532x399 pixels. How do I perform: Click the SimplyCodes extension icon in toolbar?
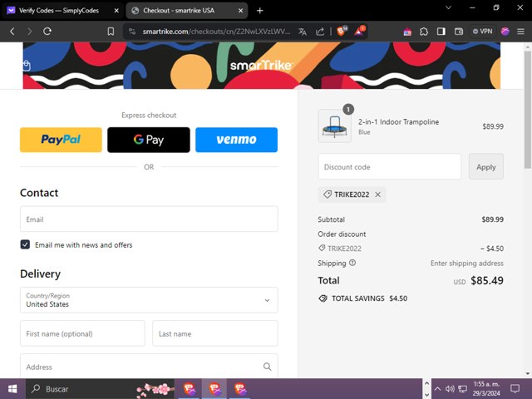point(407,32)
